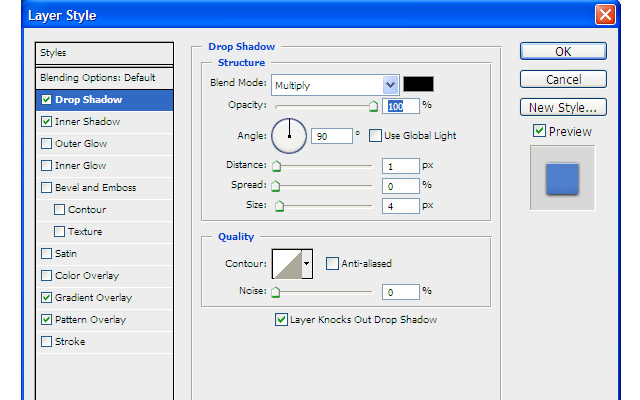Click in the Distance value field
Viewport: 640px width, 400px height.
click(399, 165)
